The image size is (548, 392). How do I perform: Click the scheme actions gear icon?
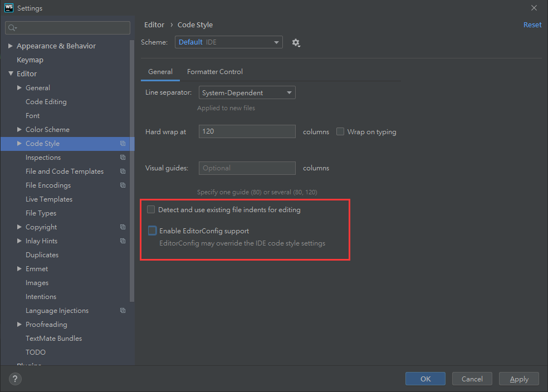pos(296,43)
